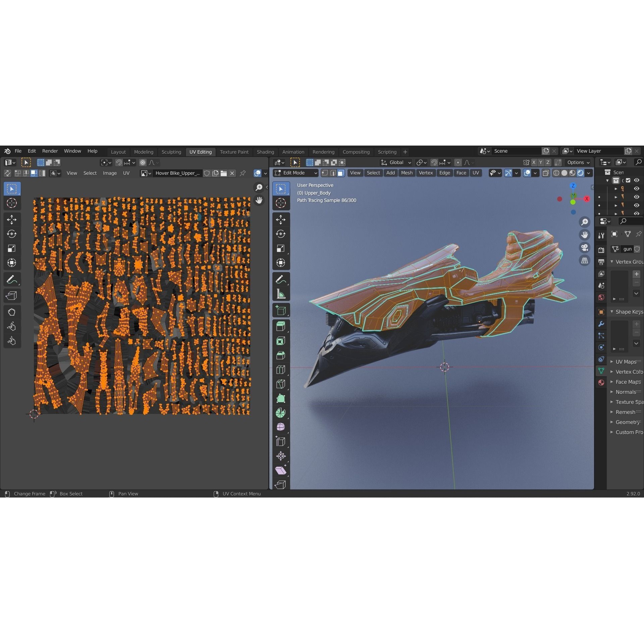Open the Material Properties tab

[601, 382]
